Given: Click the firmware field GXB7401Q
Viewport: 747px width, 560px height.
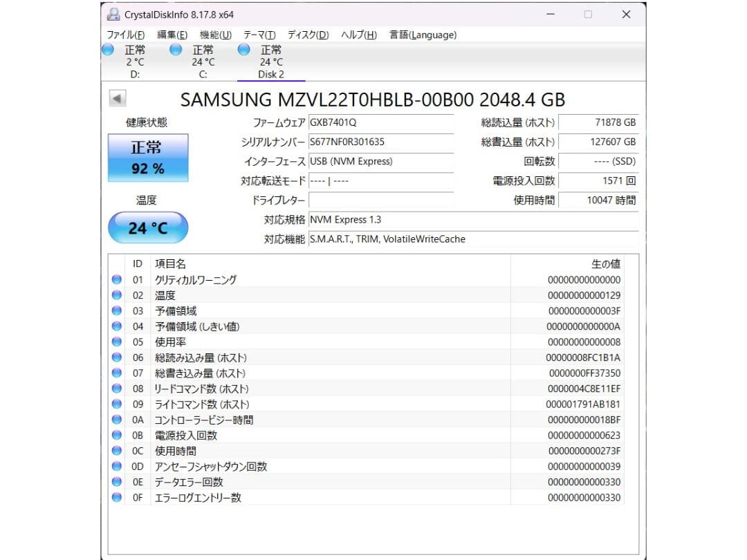Looking at the screenshot, I should pos(380,122).
